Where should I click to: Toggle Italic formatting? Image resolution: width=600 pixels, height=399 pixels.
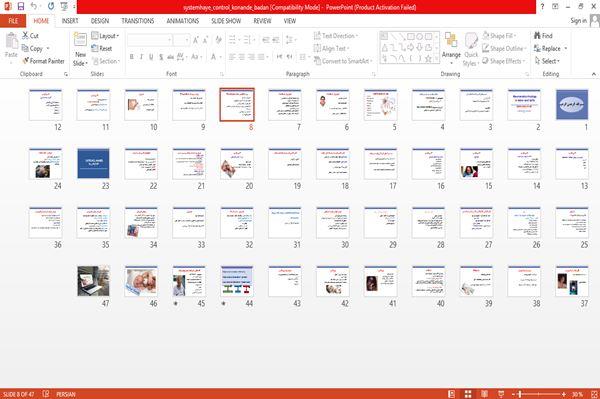(x=141, y=57)
